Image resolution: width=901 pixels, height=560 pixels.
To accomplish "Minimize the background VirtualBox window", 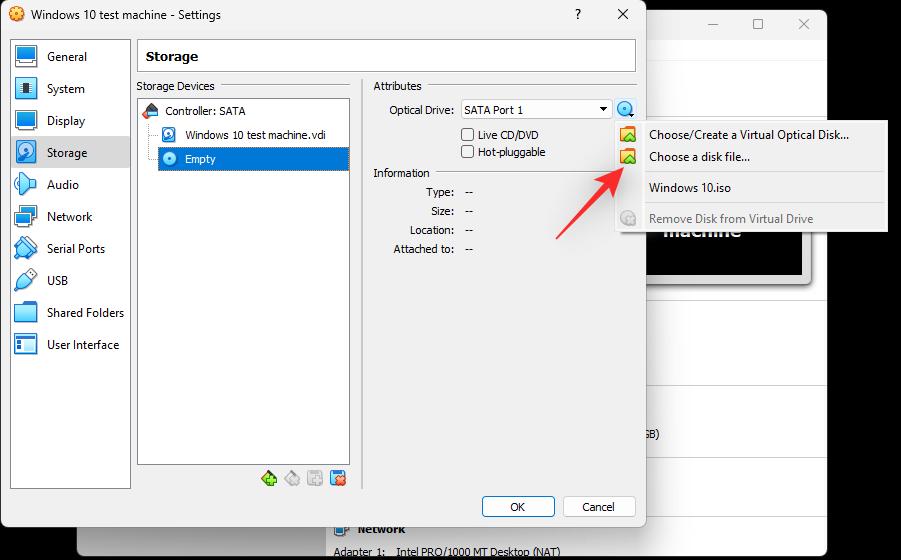I will [713, 24].
